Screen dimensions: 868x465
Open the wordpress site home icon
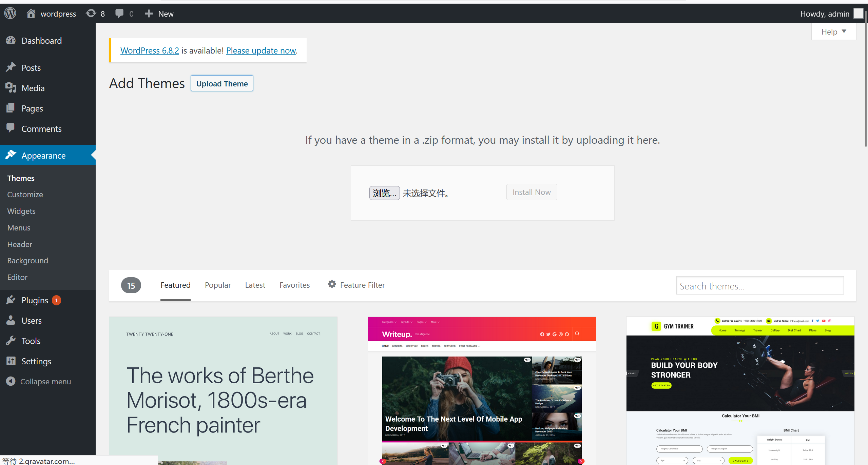click(31, 14)
